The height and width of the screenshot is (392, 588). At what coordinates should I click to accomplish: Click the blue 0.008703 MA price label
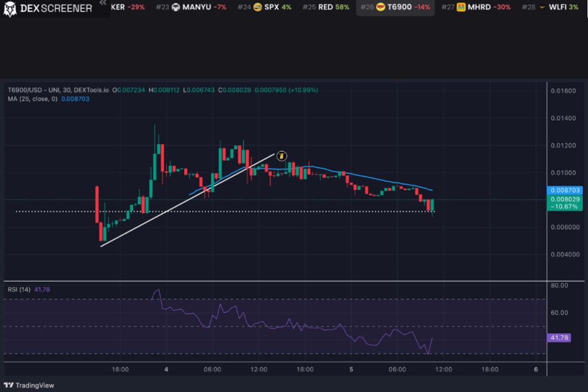[565, 190]
